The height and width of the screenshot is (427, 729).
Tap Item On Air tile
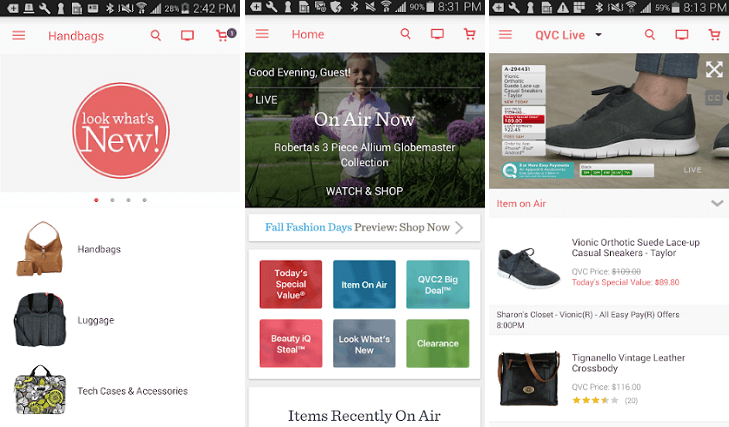pos(364,284)
